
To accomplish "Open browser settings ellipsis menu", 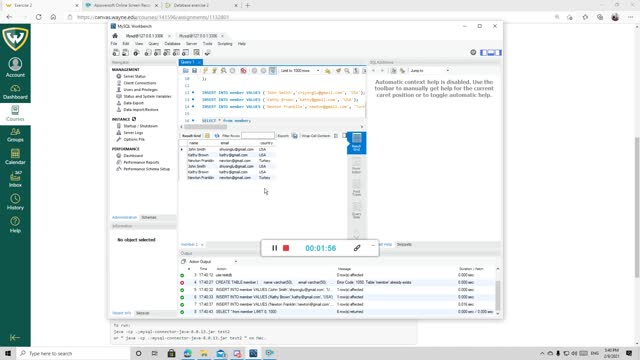I will click(x=631, y=17).
